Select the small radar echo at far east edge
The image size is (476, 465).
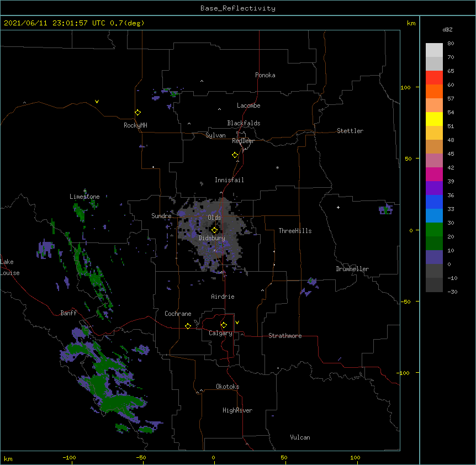pos(385,209)
